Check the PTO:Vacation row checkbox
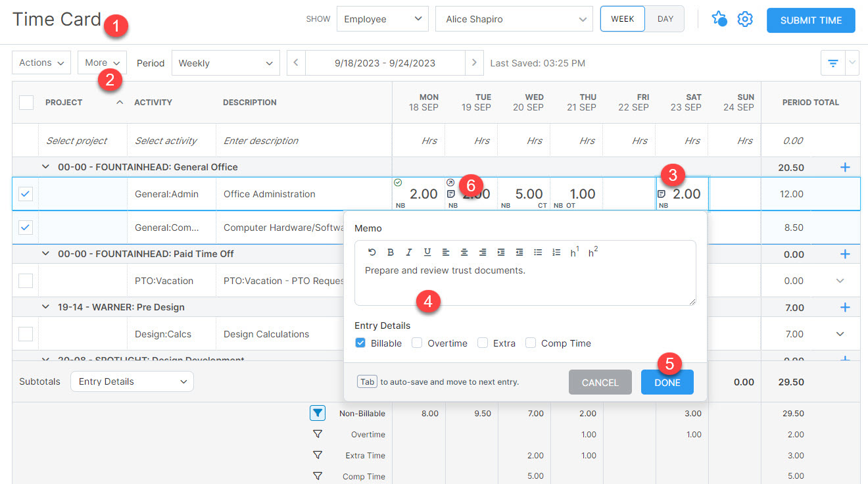Image resolution: width=868 pixels, height=484 pixels. pyautogui.click(x=25, y=280)
